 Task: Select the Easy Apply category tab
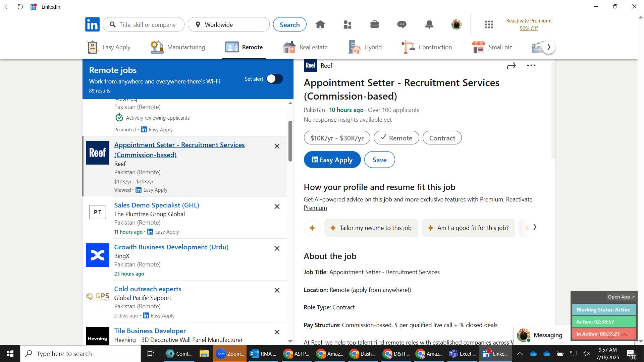click(109, 47)
